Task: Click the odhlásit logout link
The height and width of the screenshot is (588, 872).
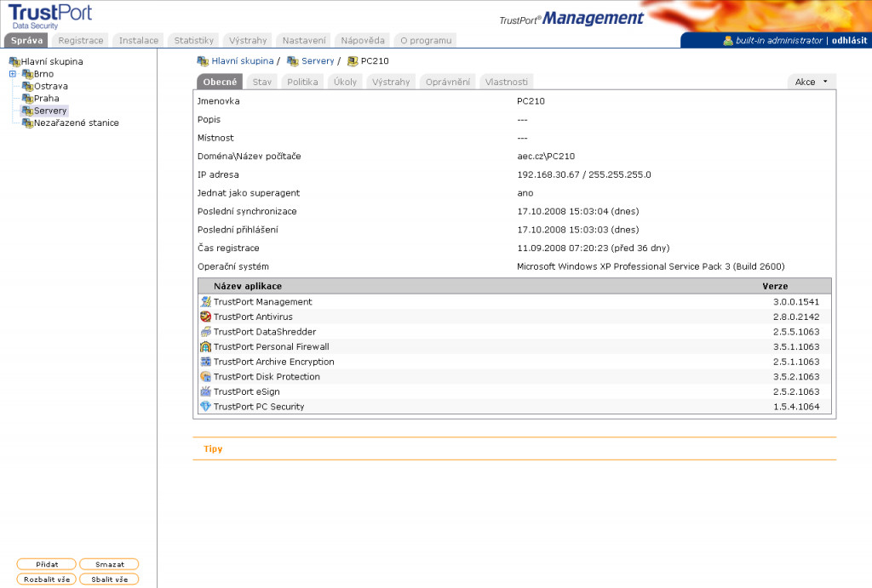Action: point(849,40)
